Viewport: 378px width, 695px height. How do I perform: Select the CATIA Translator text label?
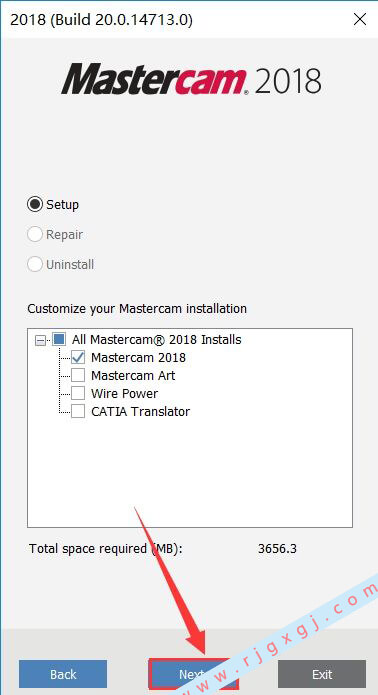pos(140,411)
